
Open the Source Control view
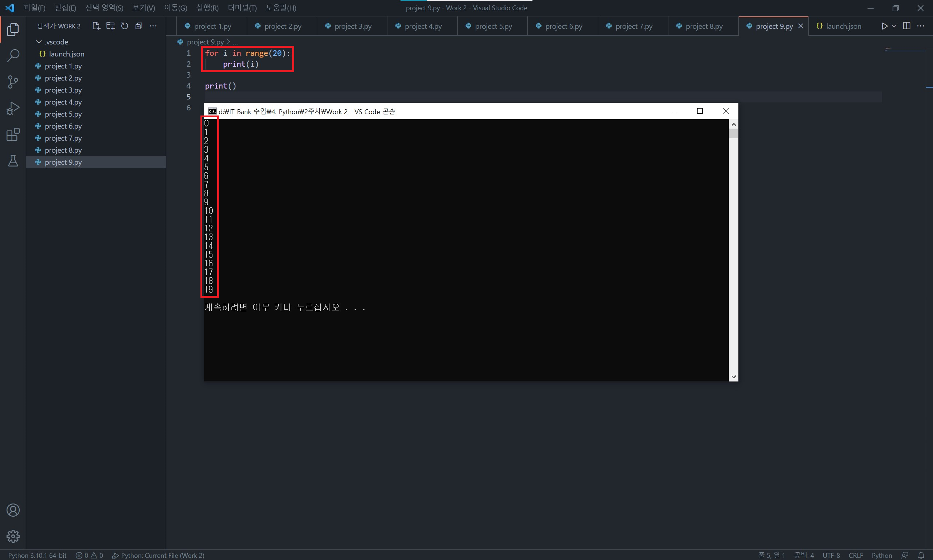[13, 82]
